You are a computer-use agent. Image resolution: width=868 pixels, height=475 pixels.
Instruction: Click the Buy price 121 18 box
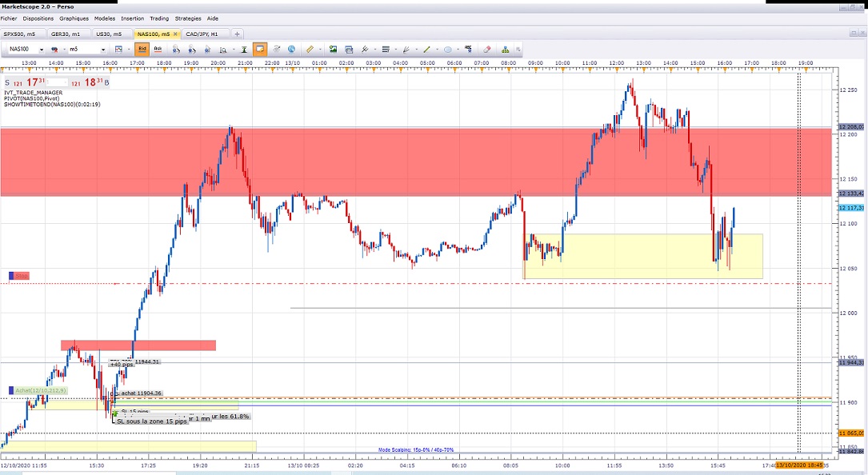pos(90,82)
